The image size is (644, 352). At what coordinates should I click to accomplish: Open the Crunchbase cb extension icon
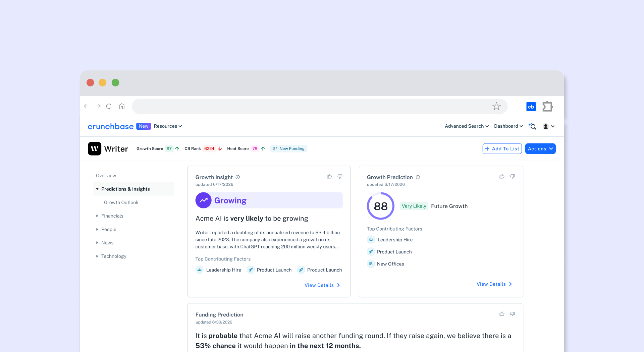[531, 107]
